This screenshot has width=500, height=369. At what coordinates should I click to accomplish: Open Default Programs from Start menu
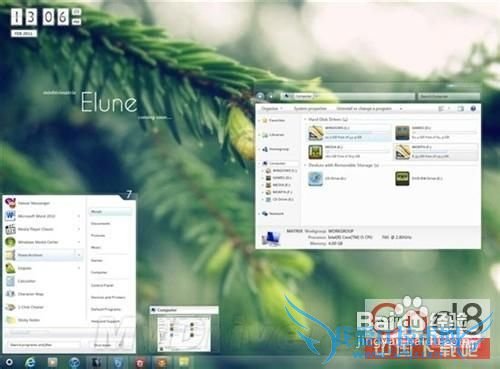[x=106, y=309]
